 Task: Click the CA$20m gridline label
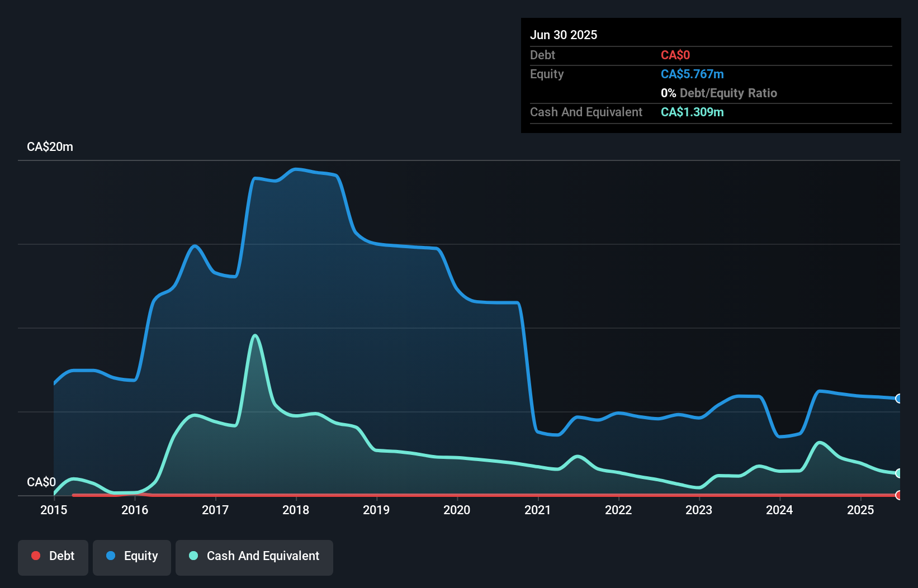coord(50,146)
